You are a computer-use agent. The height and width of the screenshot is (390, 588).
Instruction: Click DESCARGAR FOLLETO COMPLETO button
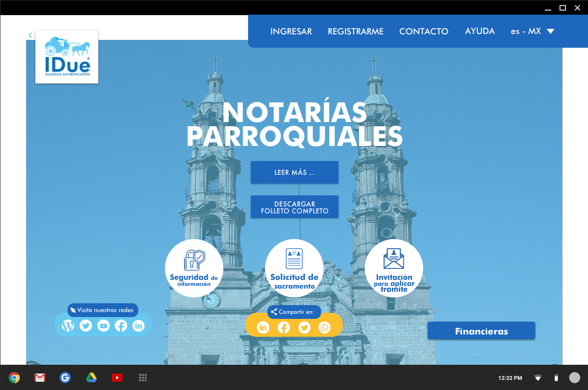(294, 207)
